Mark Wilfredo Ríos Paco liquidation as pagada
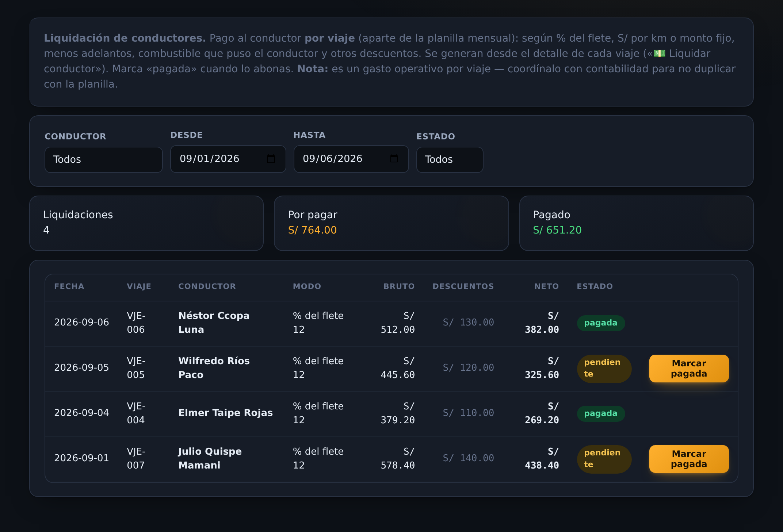 pyautogui.click(x=689, y=368)
